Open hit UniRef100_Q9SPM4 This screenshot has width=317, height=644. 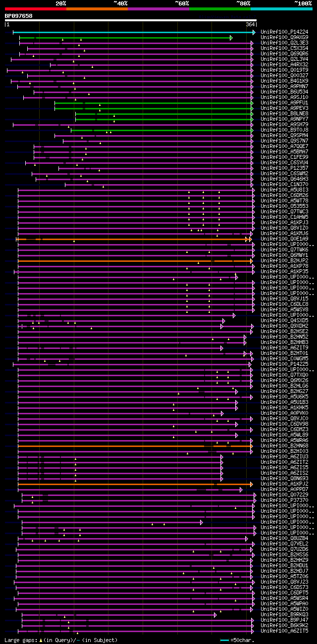[x=284, y=136]
